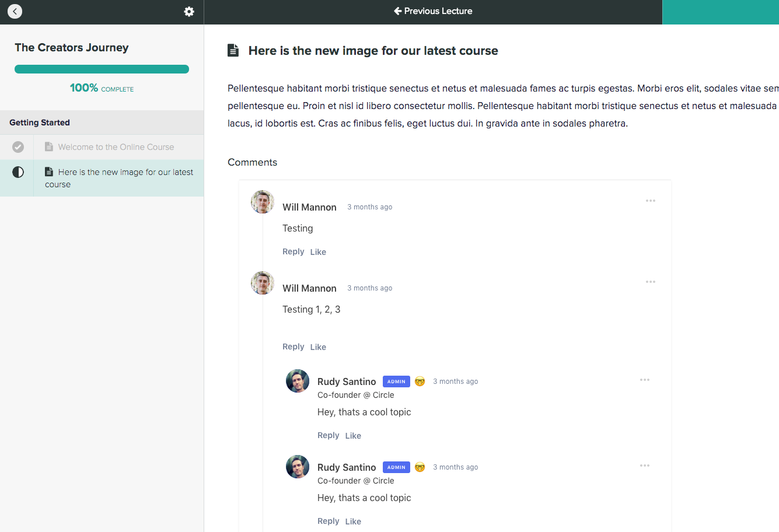This screenshot has width=779, height=532.
Task: Open three-dot menu on "Testing" comment
Action: [x=650, y=201]
